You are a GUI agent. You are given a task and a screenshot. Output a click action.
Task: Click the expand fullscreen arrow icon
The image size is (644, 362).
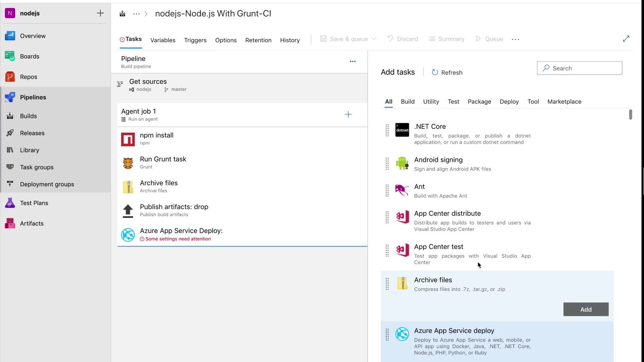[x=626, y=39]
